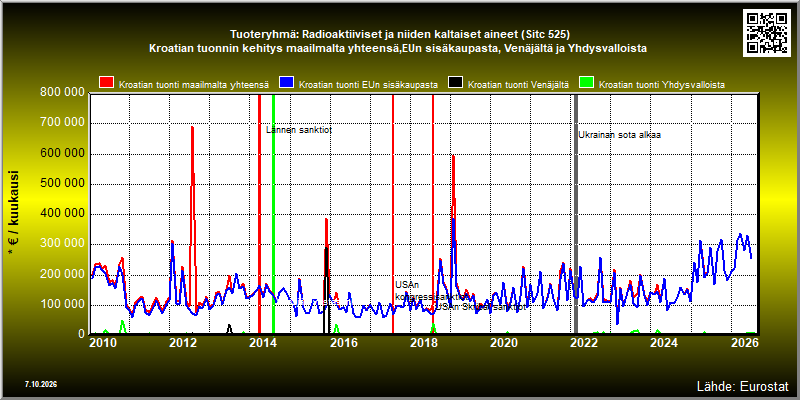Click subtitle Kroatian tuonnin kehitys maailmalta
The height and width of the screenshot is (400, 800).
pos(398,49)
